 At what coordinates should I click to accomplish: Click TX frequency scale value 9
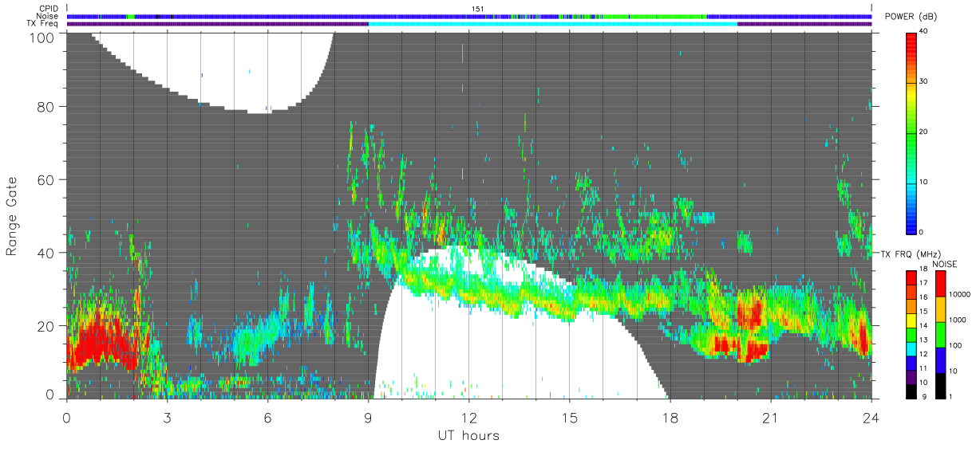[923, 397]
